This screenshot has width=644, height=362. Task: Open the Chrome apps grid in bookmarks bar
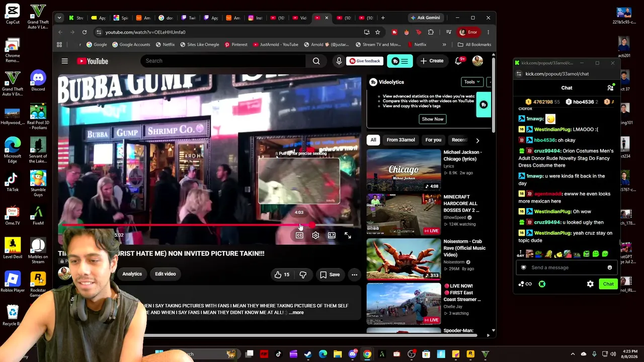pyautogui.click(x=59, y=44)
